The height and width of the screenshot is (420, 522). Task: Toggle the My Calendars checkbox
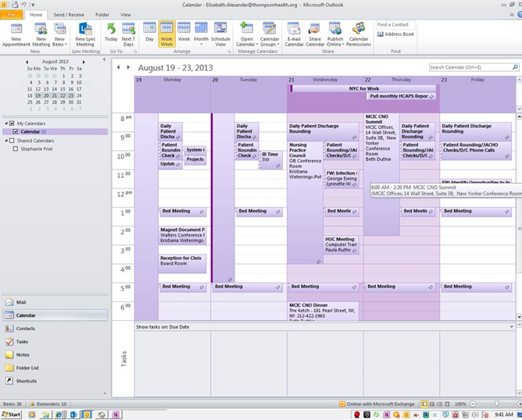[12, 123]
